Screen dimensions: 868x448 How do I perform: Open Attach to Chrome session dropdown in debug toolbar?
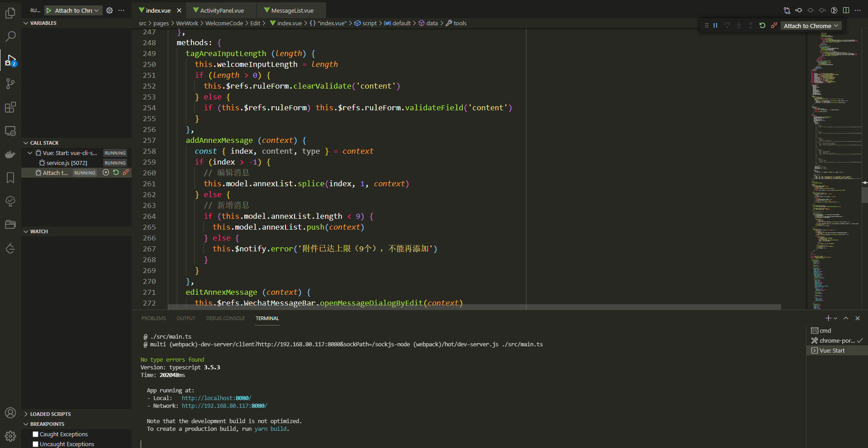pyautogui.click(x=811, y=26)
